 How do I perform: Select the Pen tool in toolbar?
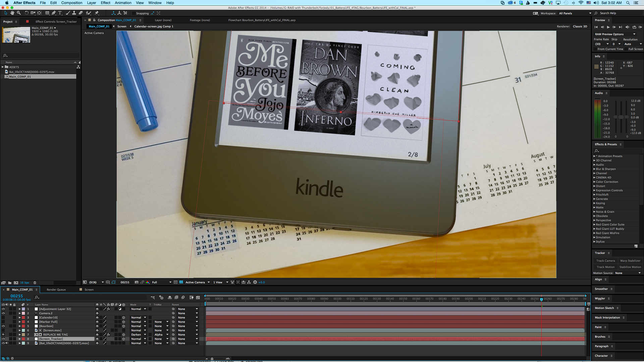point(54,13)
